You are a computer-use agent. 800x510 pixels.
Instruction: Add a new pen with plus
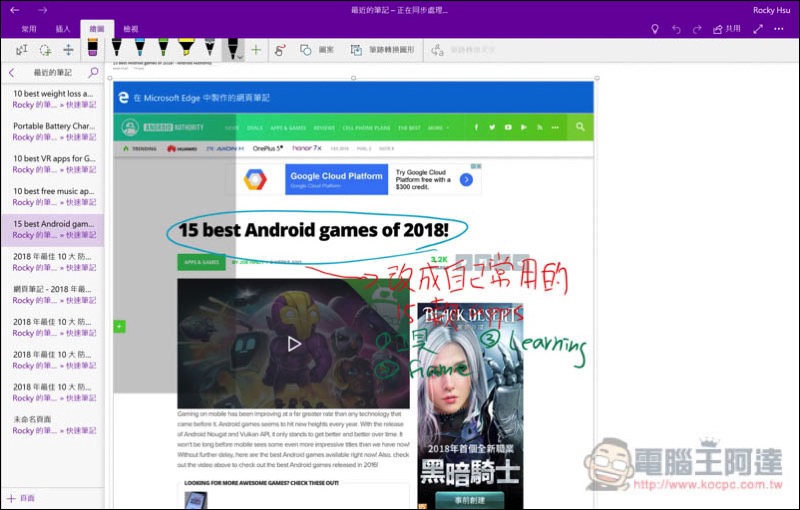(x=256, y=50)
